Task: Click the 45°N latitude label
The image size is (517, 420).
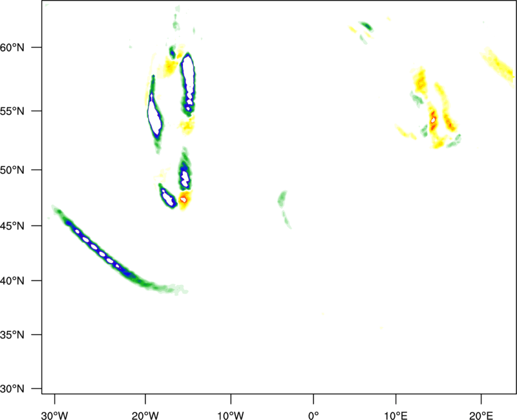Action: tap(12, 226)
